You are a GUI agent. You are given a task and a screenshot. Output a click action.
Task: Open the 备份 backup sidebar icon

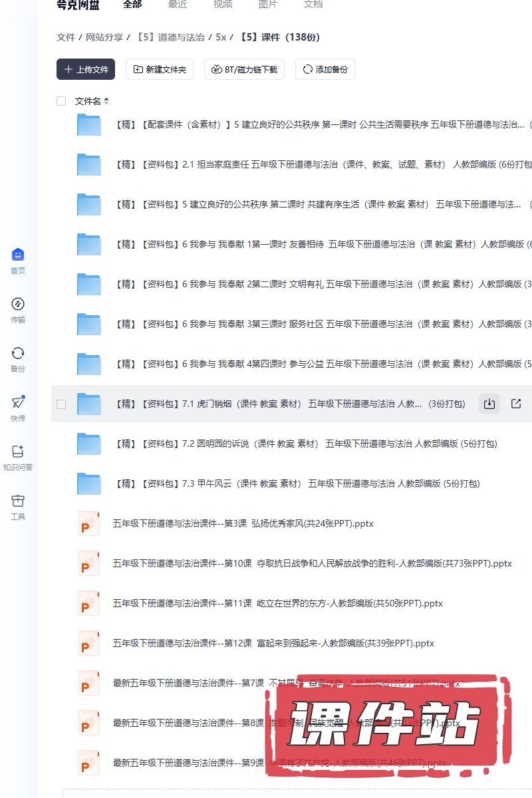coord(18,353)
